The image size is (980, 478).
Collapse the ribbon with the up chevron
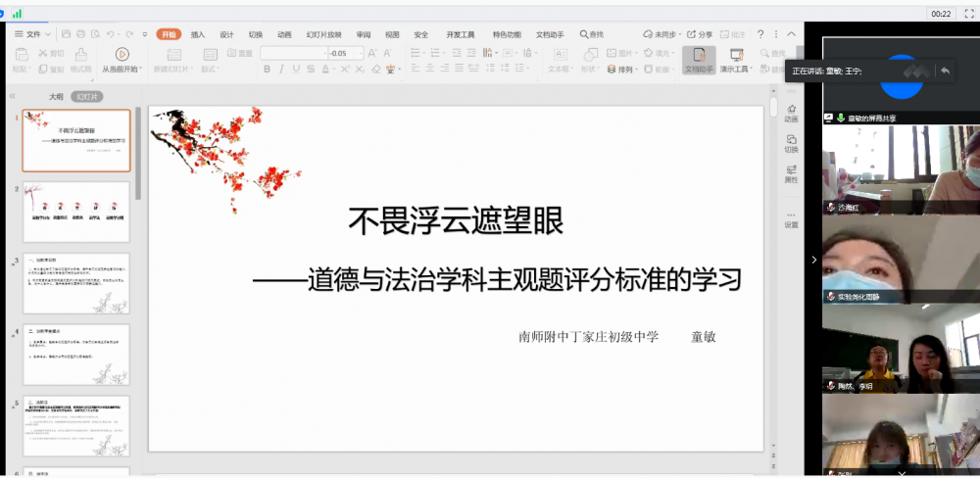(x=792, y=34)
